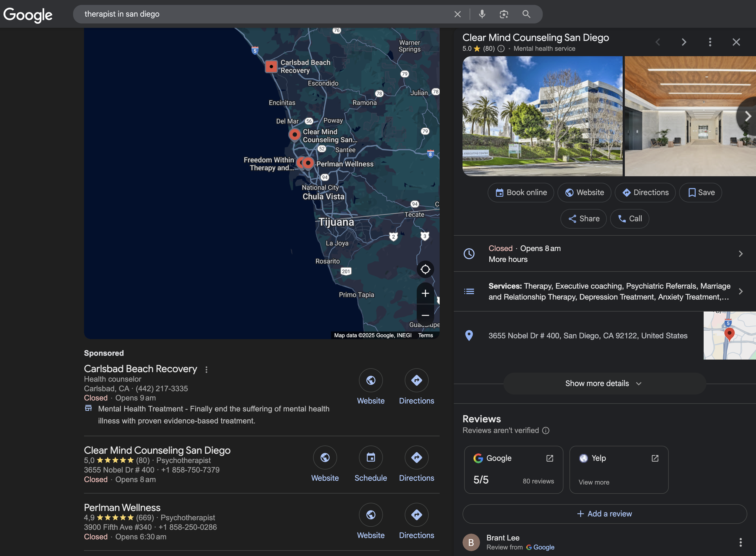Click Add a review button
This screenshot has height=556, width=756.
604,514
